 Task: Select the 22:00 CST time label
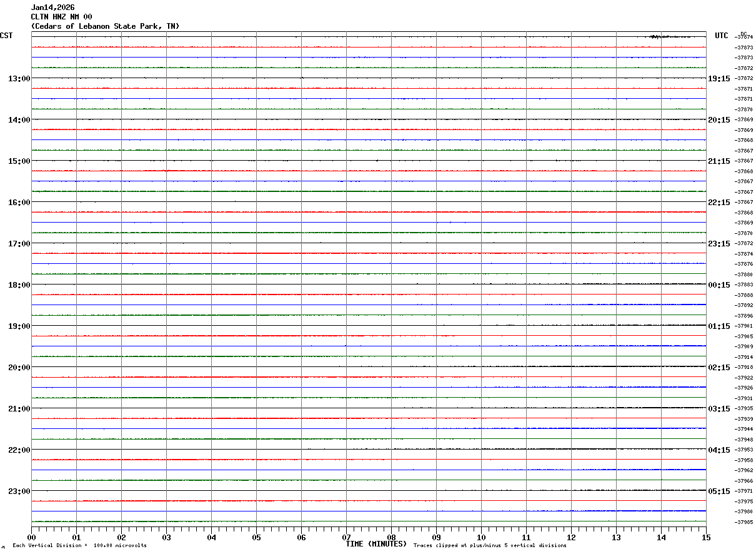(19, 450)
